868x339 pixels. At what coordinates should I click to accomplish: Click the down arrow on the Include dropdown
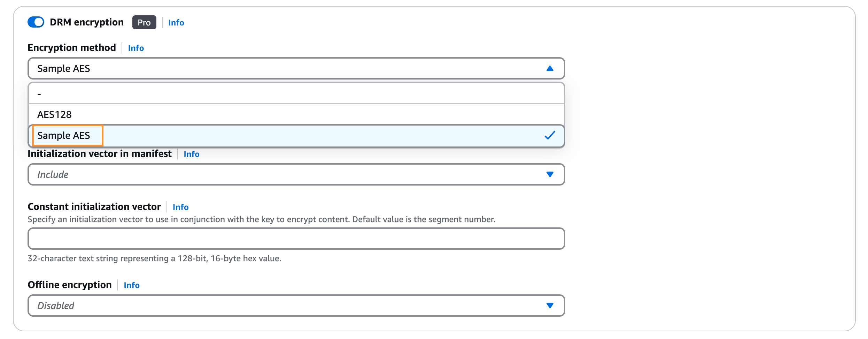[x=550, y=174]
